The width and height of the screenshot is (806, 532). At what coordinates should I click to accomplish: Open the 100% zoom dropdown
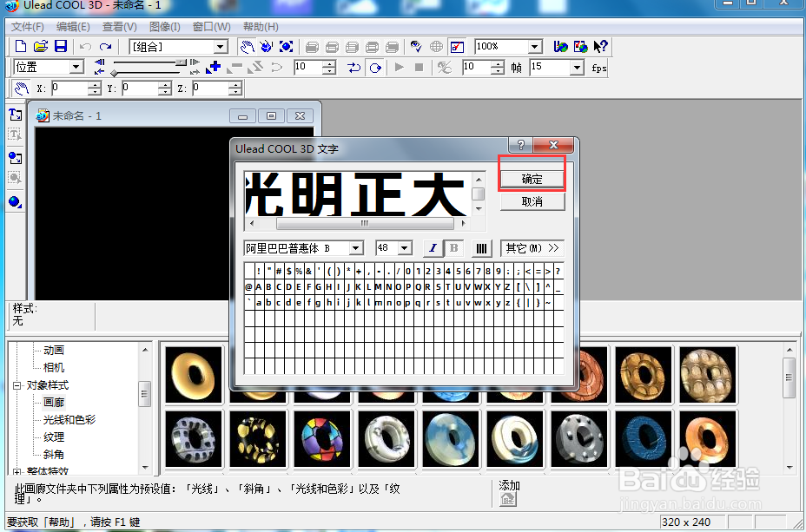pos(535,47)
